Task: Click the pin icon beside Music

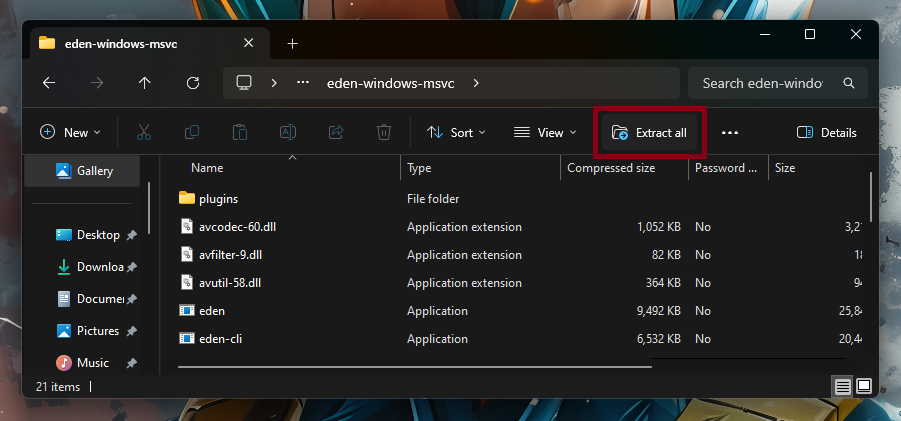Action: tap(132, 363)
